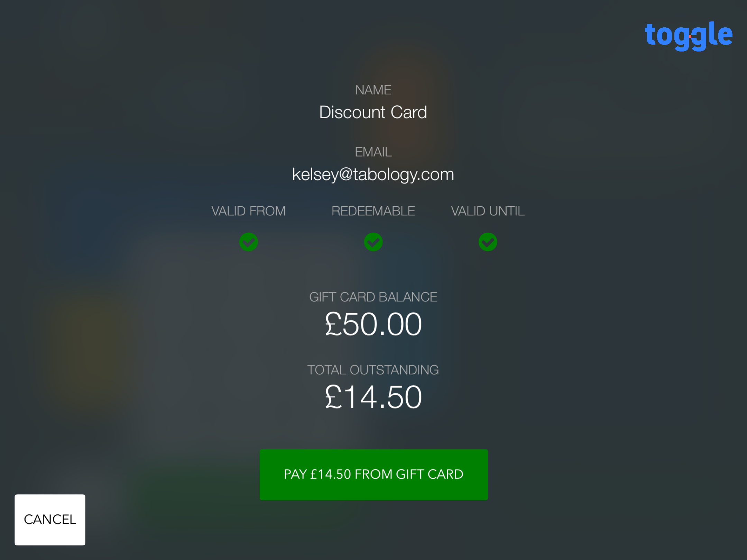Click the green checkmark under Valid Until
747x560 pixels.
pyautogui.click(x=488, y=242)
